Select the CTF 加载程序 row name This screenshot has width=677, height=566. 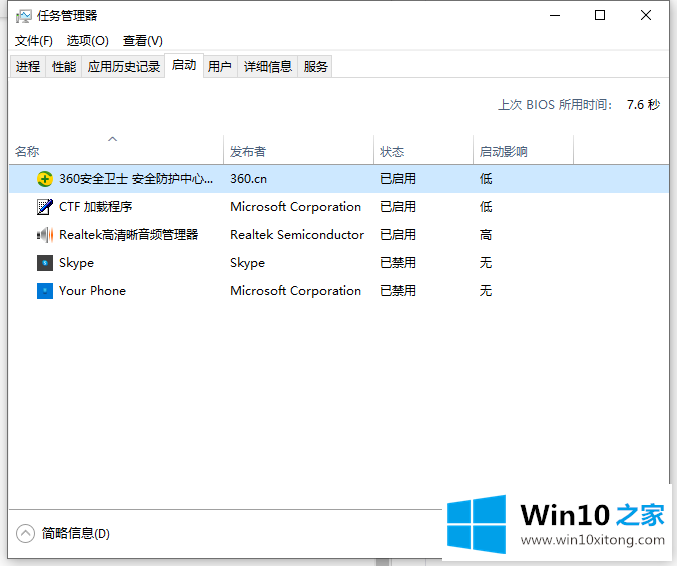coord(95,207)
